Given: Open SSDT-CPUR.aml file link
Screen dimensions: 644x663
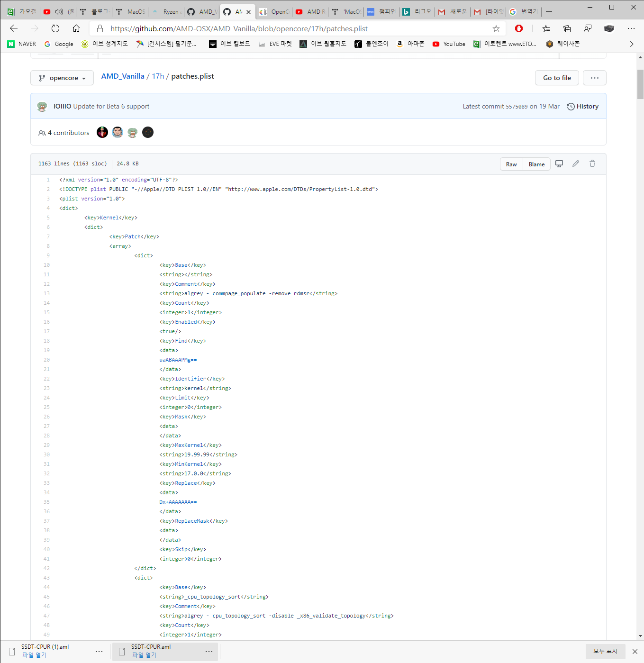Looking at the screenshot, I should [144, 655].
